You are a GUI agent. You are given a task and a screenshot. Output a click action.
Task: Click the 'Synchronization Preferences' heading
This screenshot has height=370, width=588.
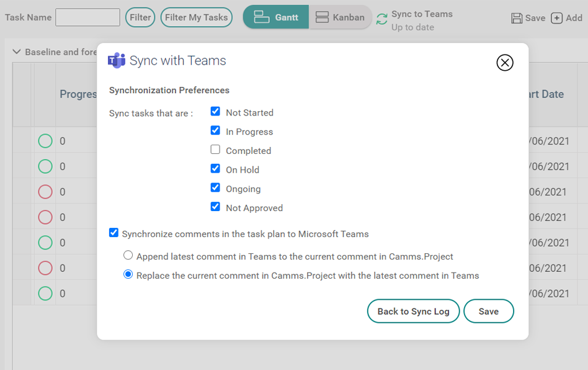[x=169, y=90]
